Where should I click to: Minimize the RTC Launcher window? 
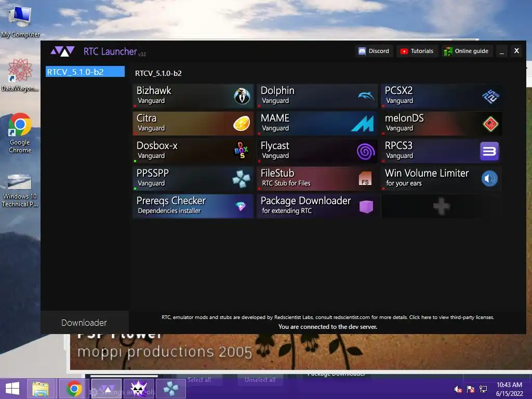pos(502,51)
